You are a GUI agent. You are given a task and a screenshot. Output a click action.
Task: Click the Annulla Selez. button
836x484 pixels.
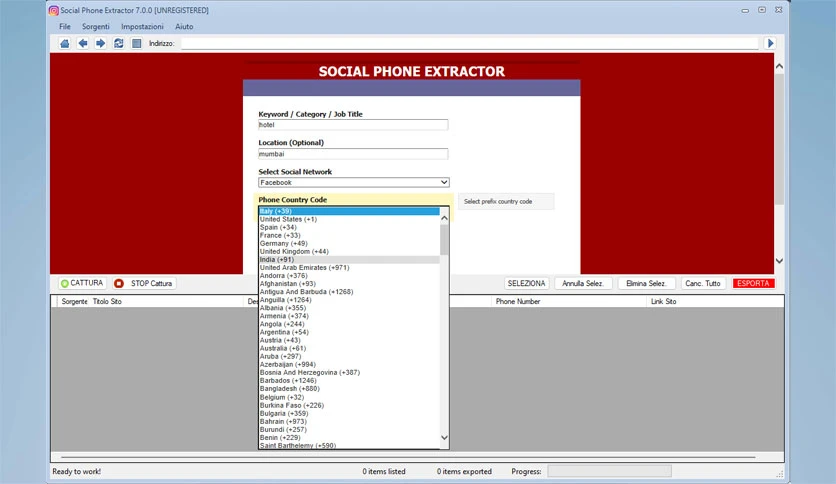pyautogui.click(x=583, y=284)
